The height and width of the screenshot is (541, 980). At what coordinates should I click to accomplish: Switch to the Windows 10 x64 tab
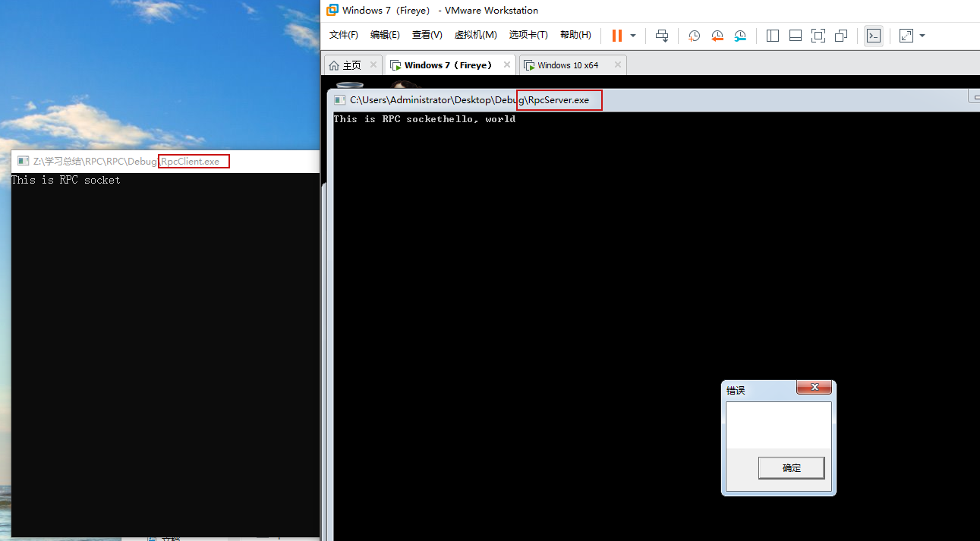(566, 64)
